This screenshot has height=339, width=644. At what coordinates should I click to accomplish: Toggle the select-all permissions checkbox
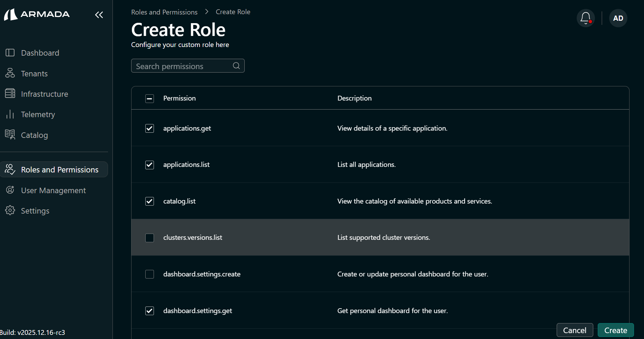pyautogui.click(x=149, y=98)
